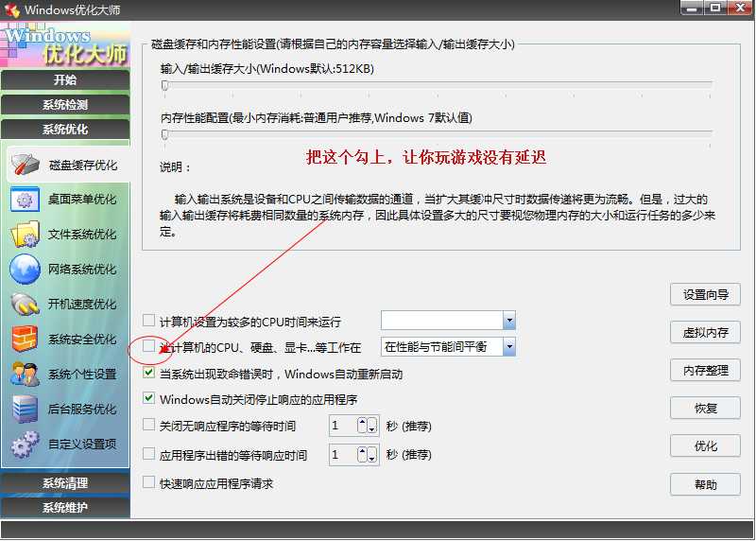756x541 pixels.
Task: Click the Windows优化大师 title bar app icon
Action: click(11, 9)
